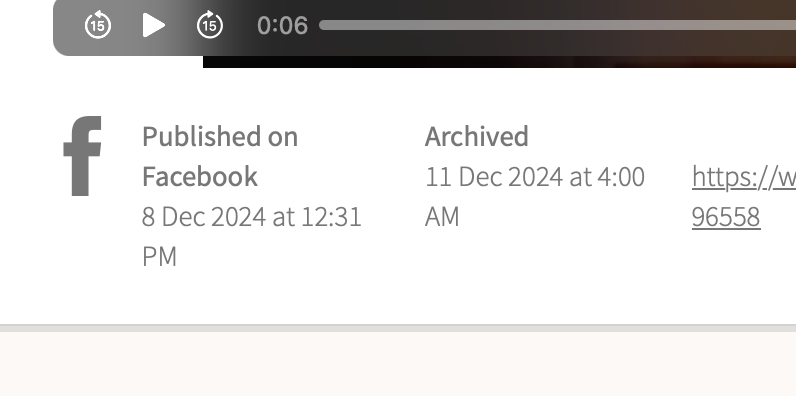This screenshot has width=796, height=396.
Task: Click the "AM" text under archived date
Action: (442, 217)
